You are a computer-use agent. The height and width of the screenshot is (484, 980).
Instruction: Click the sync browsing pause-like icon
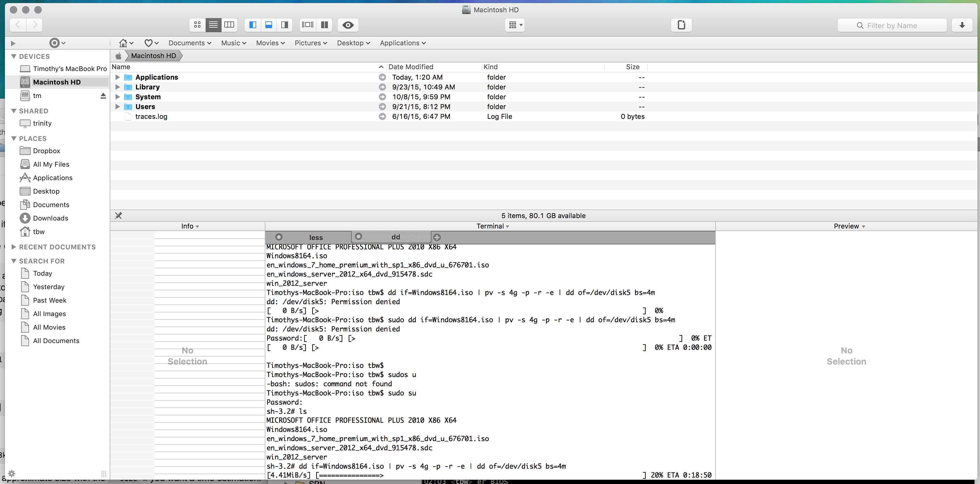[x=325, y=25]
